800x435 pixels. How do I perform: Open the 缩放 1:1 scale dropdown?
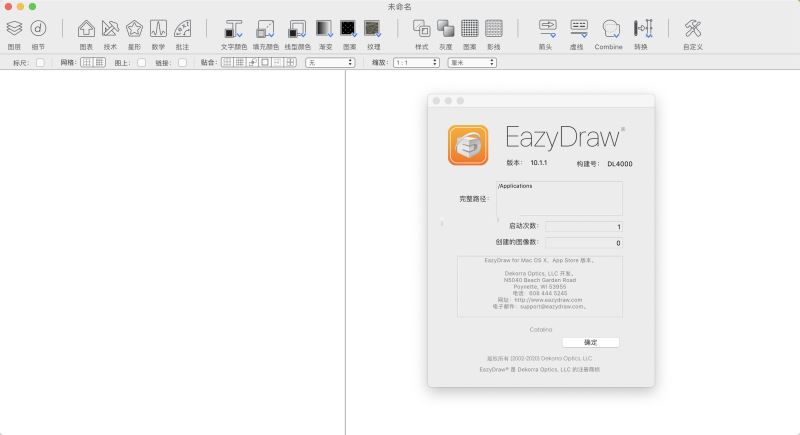(x=416, y=63)
